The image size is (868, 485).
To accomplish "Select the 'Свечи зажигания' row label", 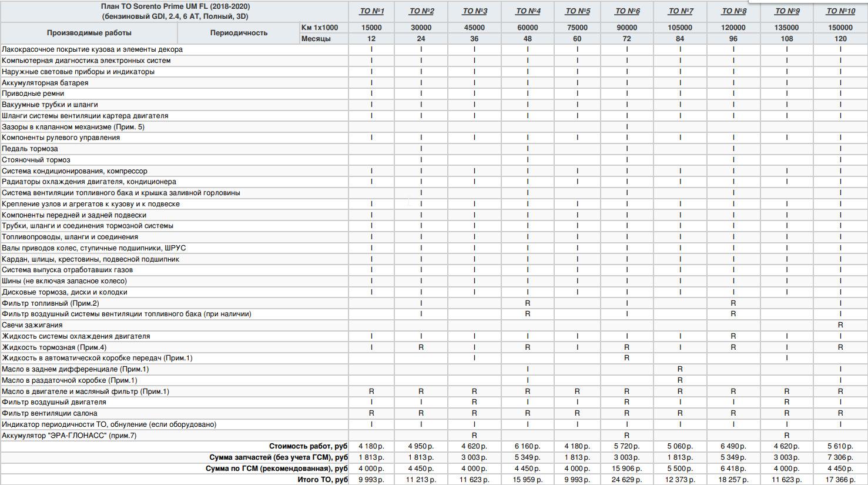I will (x=32, y=325).
